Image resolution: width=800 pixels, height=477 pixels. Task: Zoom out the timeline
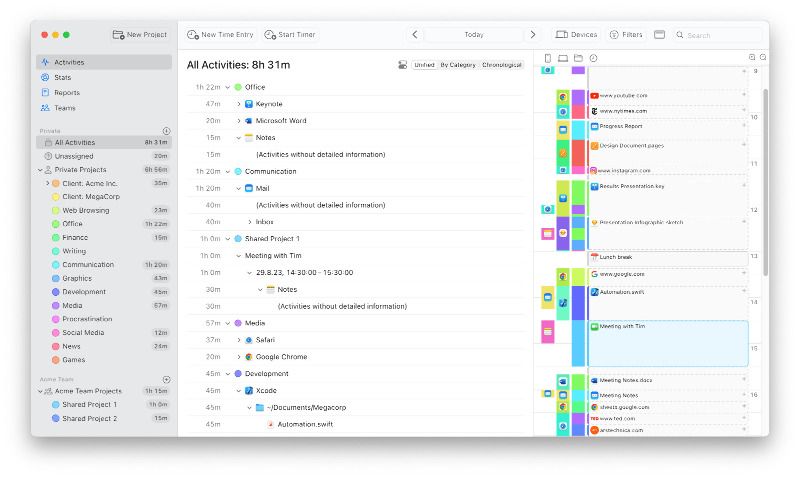pyautogui.click(x=763, y=58)
